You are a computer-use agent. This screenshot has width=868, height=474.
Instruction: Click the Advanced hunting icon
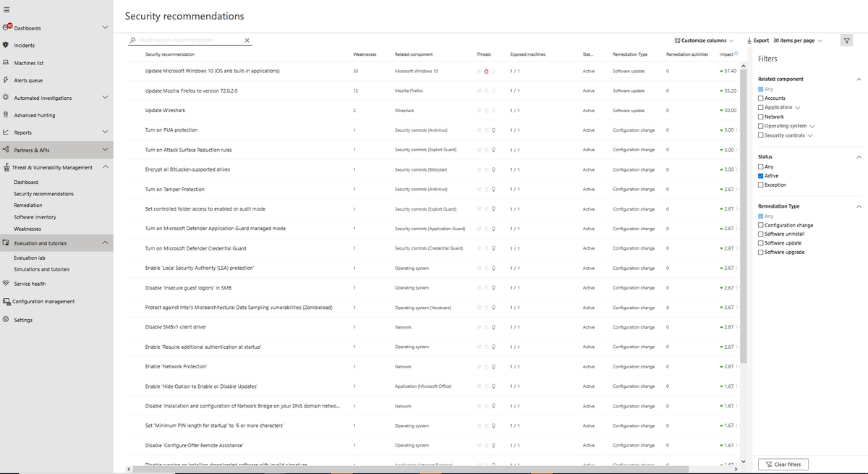click(6, 114)
